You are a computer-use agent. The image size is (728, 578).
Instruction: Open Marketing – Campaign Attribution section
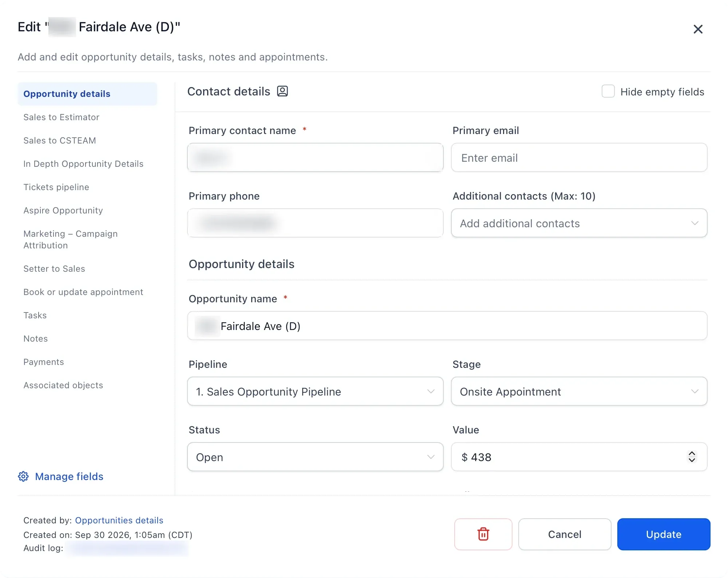(71, 240)
